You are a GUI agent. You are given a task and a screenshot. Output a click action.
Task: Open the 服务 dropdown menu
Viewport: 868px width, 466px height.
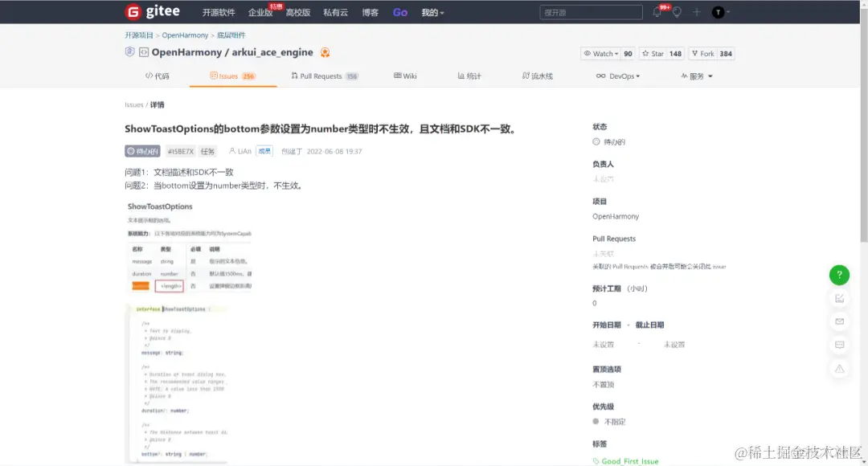698,76
